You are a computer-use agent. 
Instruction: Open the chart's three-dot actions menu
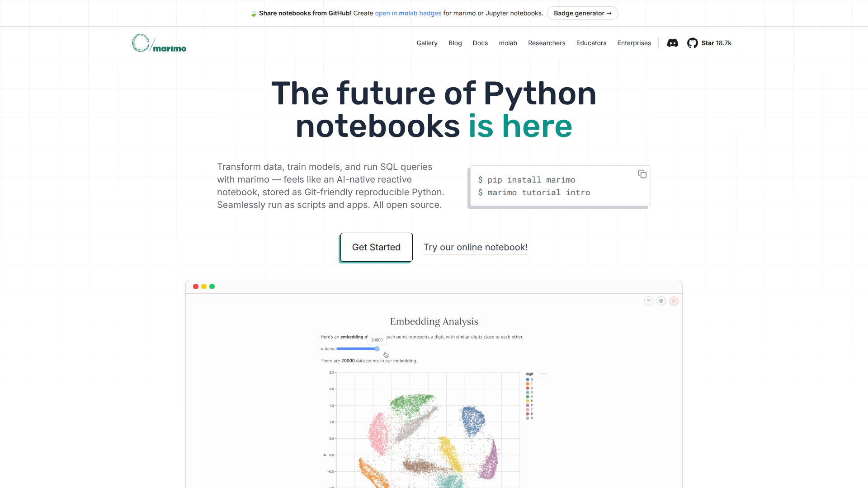(x=543, y=374)
